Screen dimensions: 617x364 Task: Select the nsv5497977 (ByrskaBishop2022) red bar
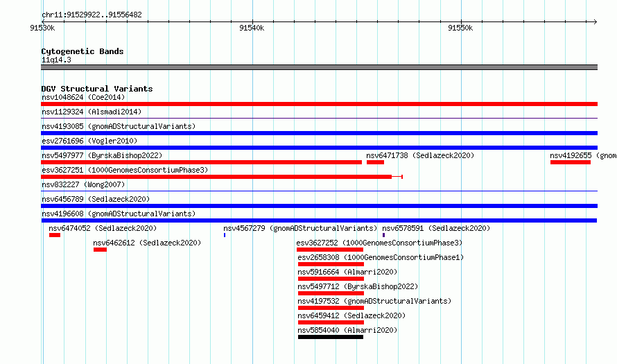pyautogui.click(x=202, y=162)
